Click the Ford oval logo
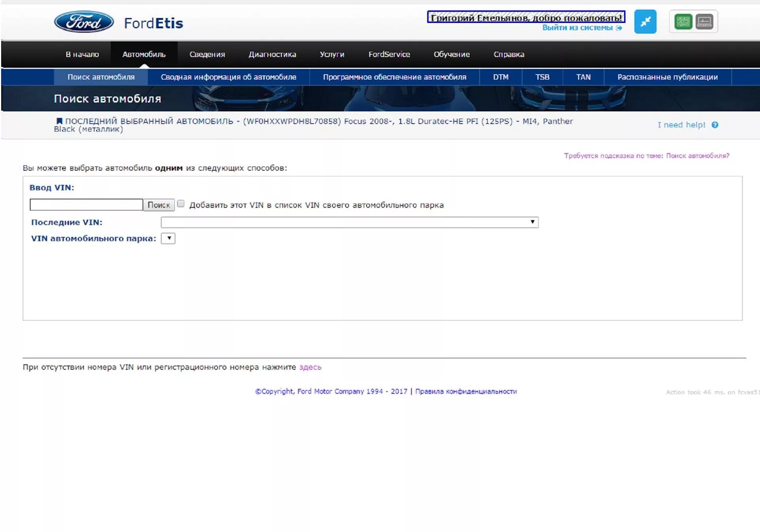The image size is (760, 532). [84, 22]
